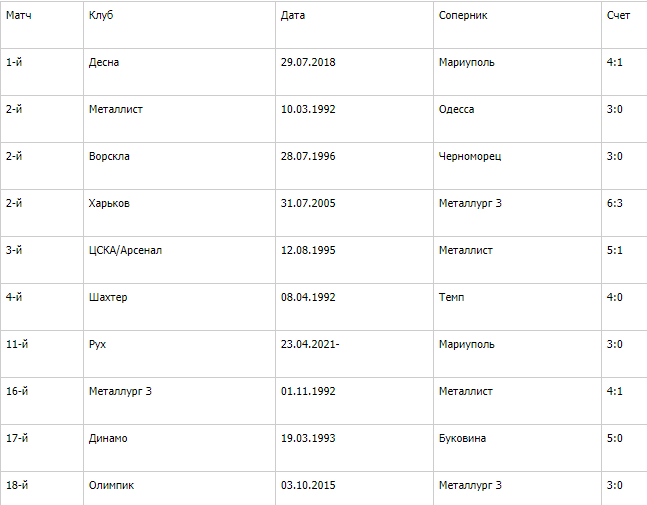
Task: Select the Клуб column header
Action: point(102,16)
